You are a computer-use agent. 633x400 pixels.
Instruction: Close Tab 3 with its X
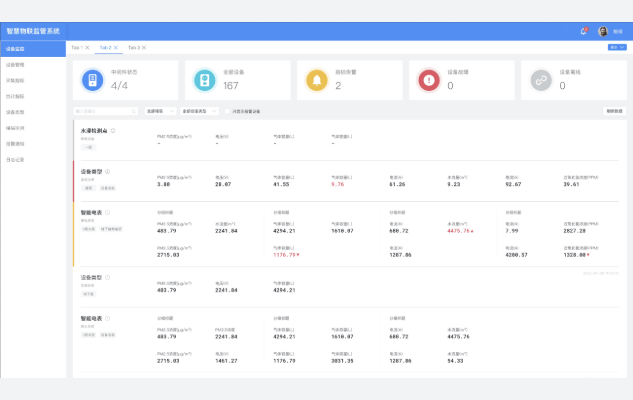tap(143, 47)
